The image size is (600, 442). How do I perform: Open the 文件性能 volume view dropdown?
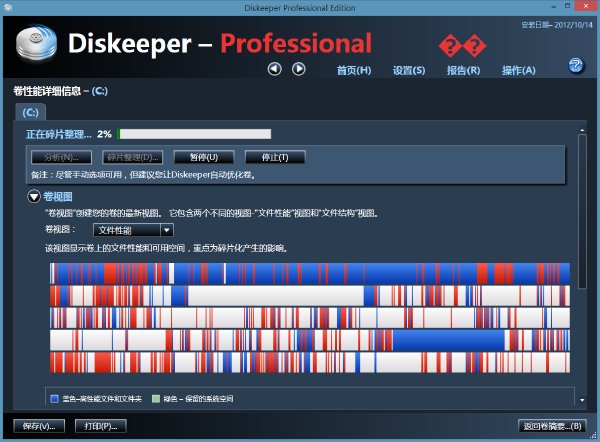click(134, 230)
